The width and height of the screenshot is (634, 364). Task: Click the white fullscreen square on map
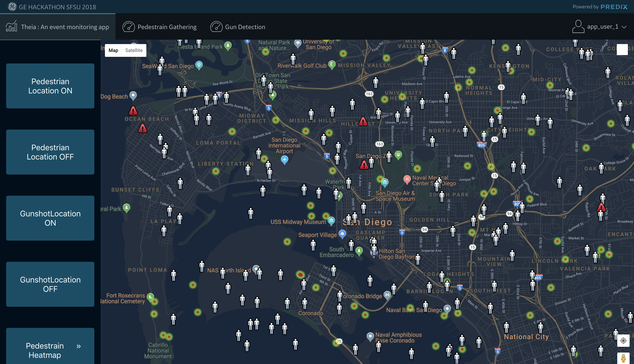click(622, 50)
